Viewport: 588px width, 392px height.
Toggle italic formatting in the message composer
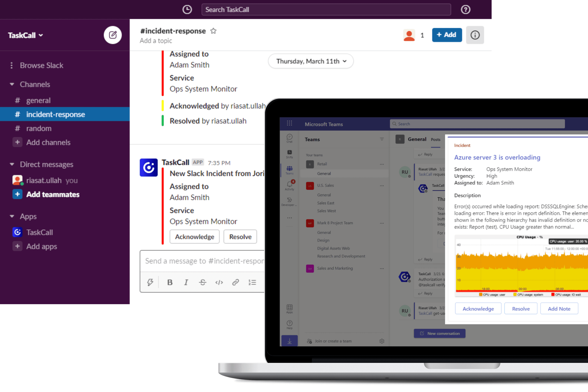point(186,282)
